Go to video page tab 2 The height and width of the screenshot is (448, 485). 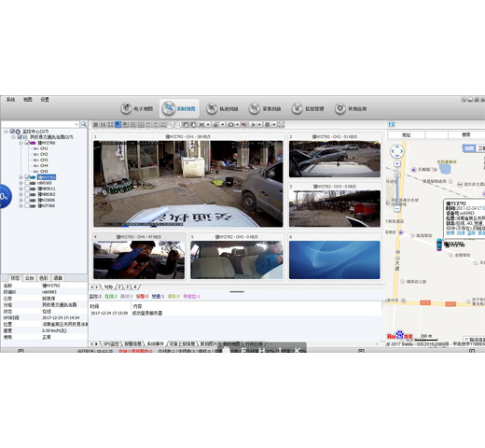118,287
